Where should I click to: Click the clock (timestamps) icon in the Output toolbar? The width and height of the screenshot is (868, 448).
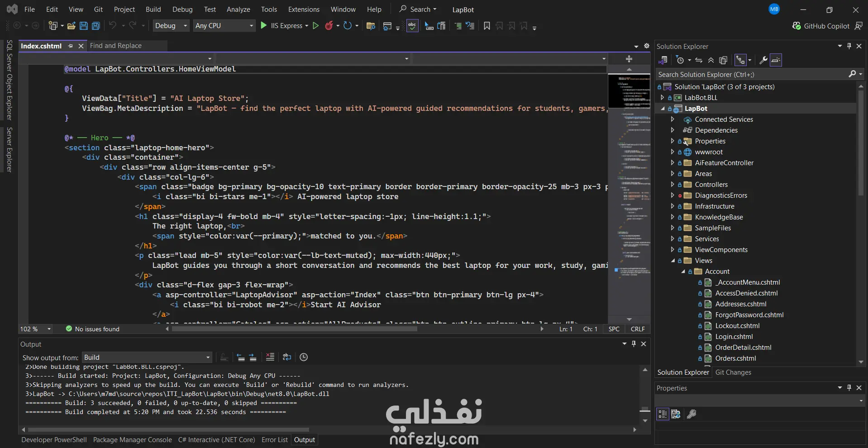tap(304, 357)
